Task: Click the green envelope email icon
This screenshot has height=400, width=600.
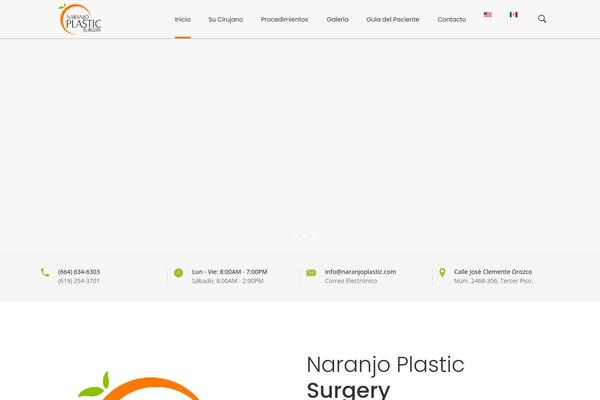Action: 311,273
